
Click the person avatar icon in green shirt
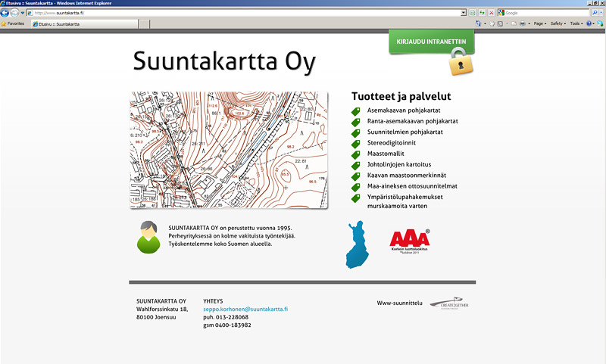coord(148,237)
